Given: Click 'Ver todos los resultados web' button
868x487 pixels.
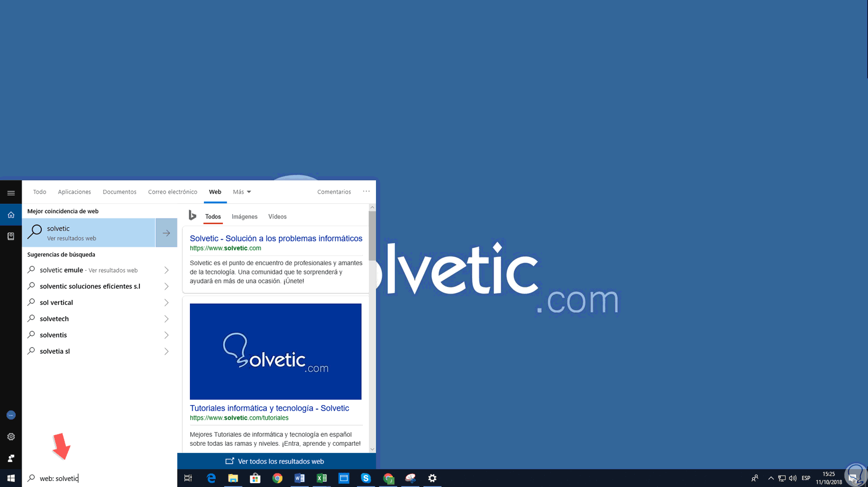Looking at the screenshot, I should [277, 462].
